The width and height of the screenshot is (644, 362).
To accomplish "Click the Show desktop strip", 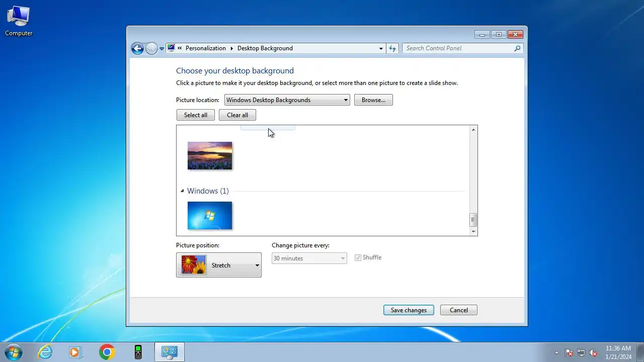I will point(640,352).
